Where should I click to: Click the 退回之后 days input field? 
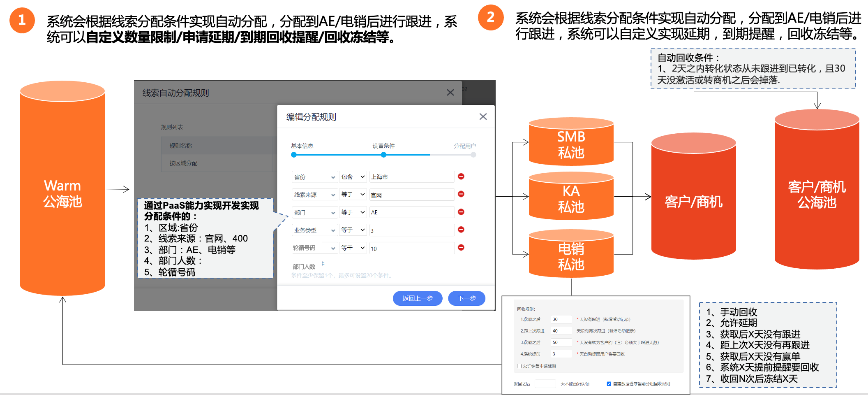[x=545, y=384]
